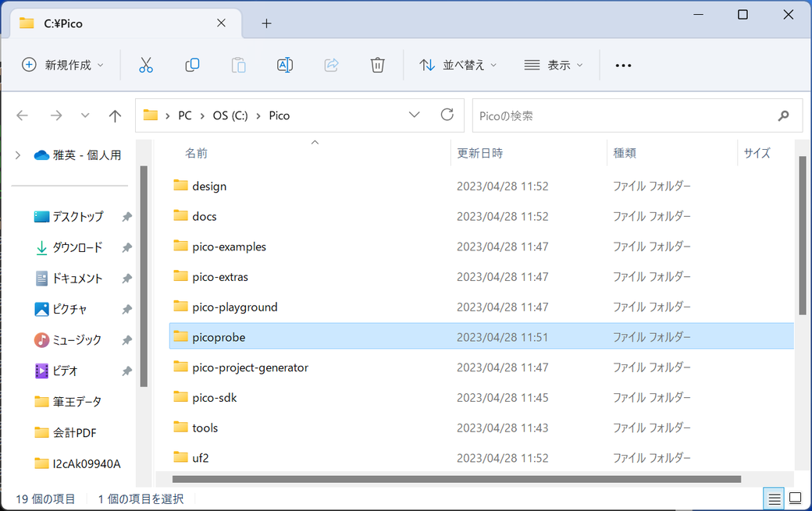
Task: Click the picoprobe folder icon
Action: 180,337
